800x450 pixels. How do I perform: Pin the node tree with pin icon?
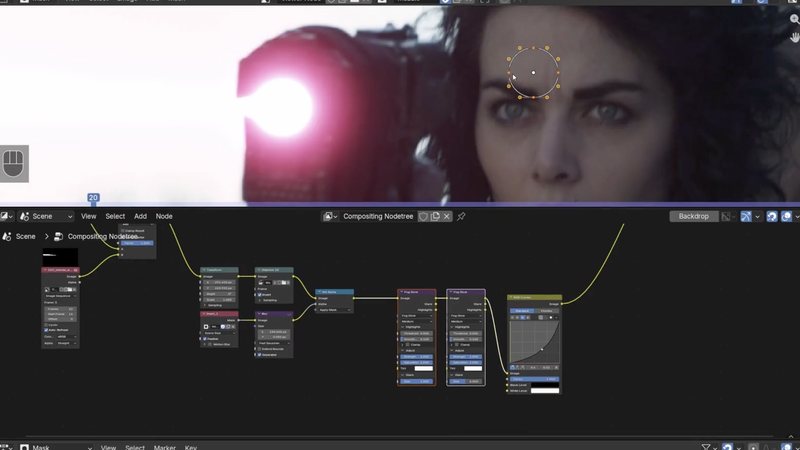(461, 216)
